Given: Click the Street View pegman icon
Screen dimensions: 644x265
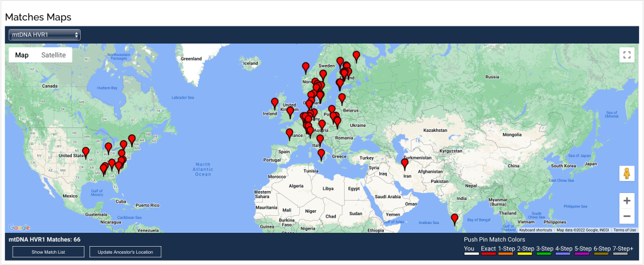Looking at the screenshot, I should click(626, 174).
